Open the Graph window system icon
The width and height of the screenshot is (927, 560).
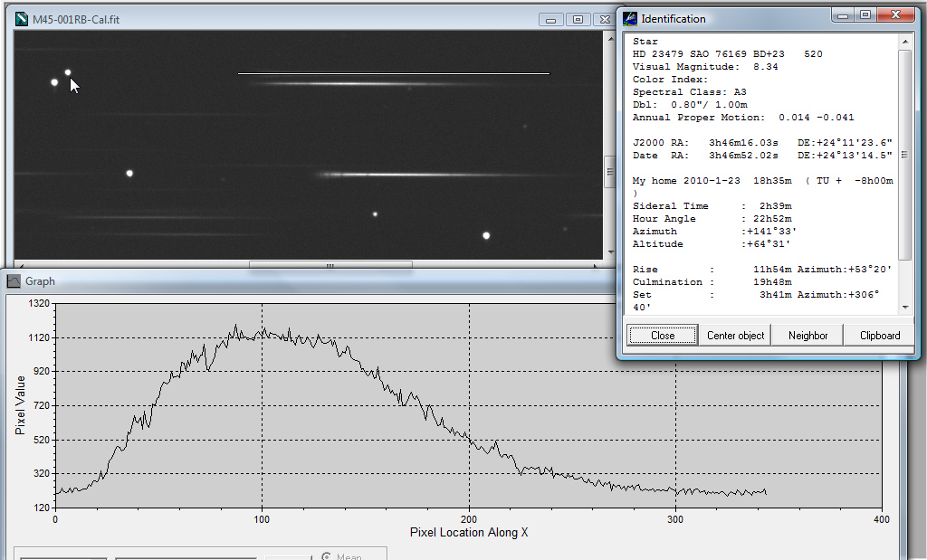tap(14, 281)
